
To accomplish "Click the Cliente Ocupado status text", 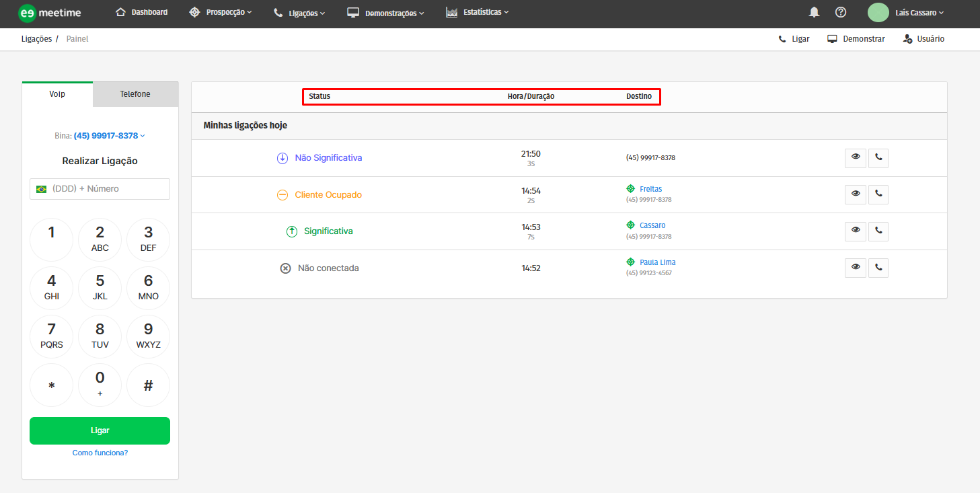I will click(328, 195).
